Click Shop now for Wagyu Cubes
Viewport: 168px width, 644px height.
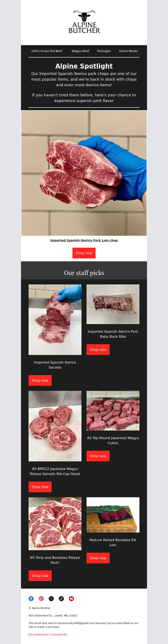(98, 456)
